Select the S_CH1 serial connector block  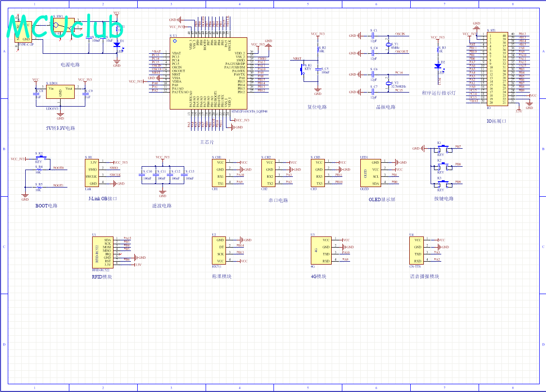coord(219,173)
